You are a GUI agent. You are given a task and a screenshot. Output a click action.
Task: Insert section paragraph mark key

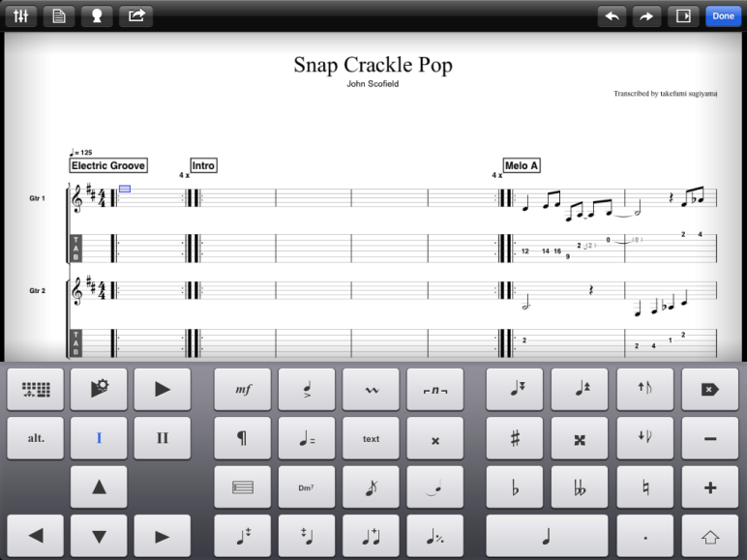pyautogui.click(x=243, y=438)
